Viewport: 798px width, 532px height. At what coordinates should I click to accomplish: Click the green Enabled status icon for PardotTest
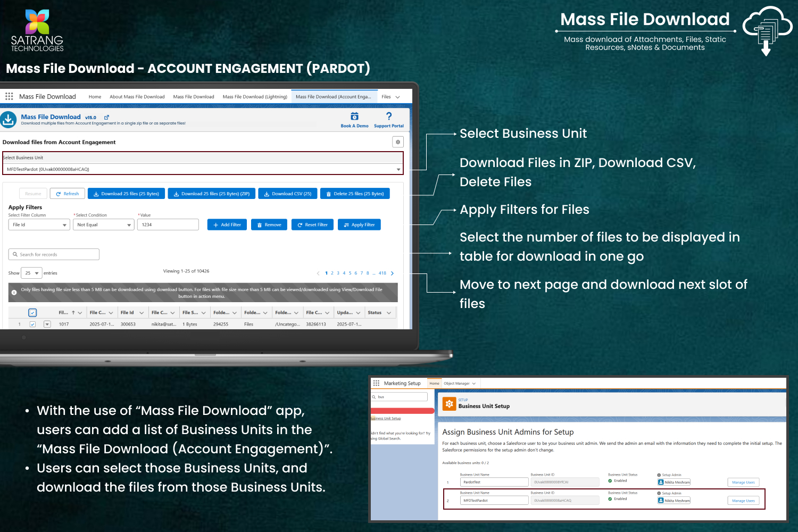point(610,481)
